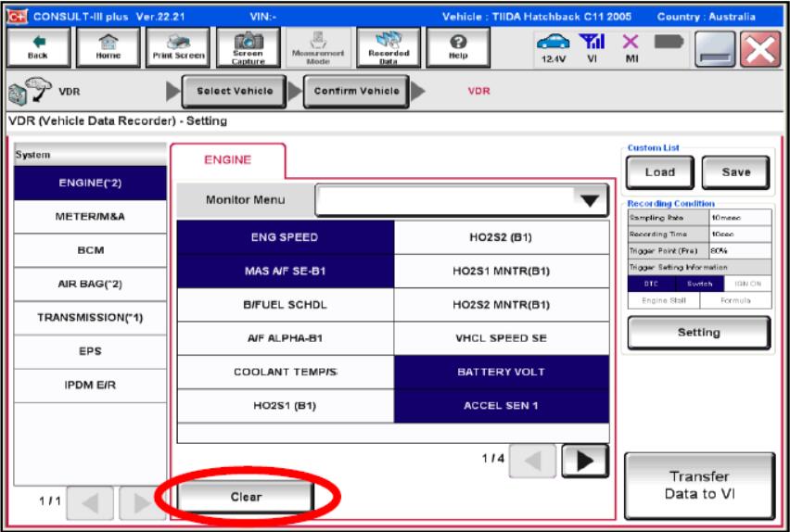790x532 pixels.
Task: Select TRANSMISSION(*1) system
Action: (x=90, y=318)
